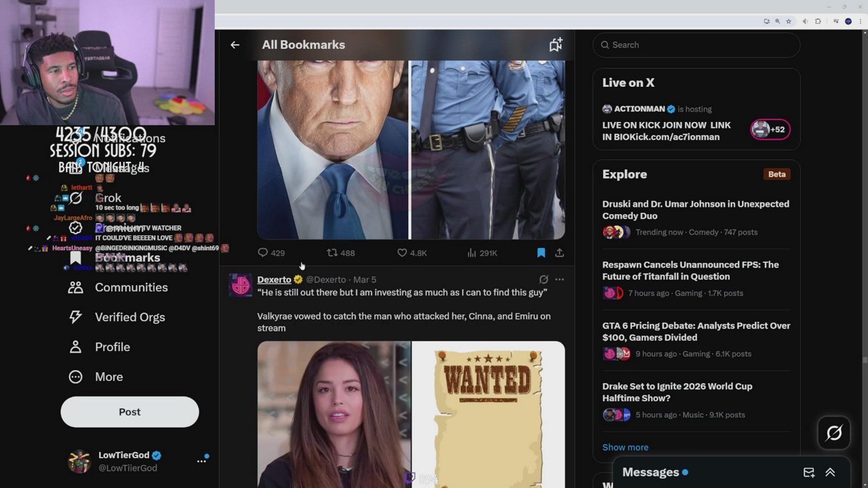Share the Trump post via the share icon
This screenshot has width=868, height=488.
(559, 253)
